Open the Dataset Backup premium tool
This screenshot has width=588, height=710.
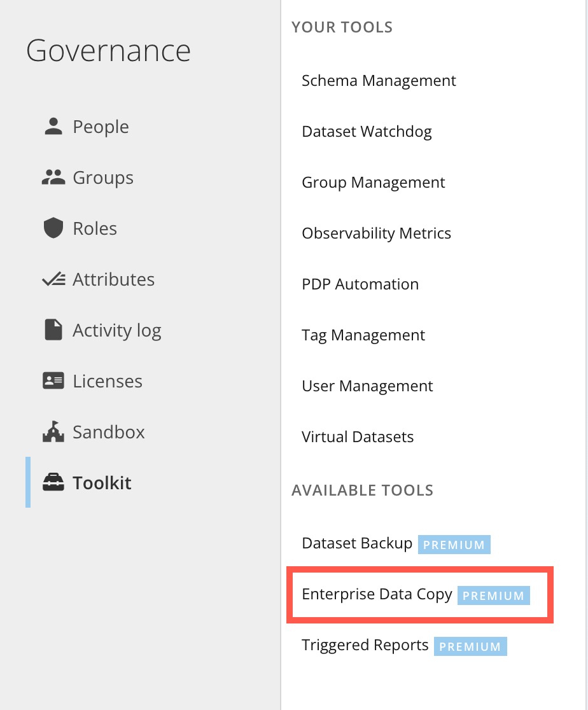356,543
